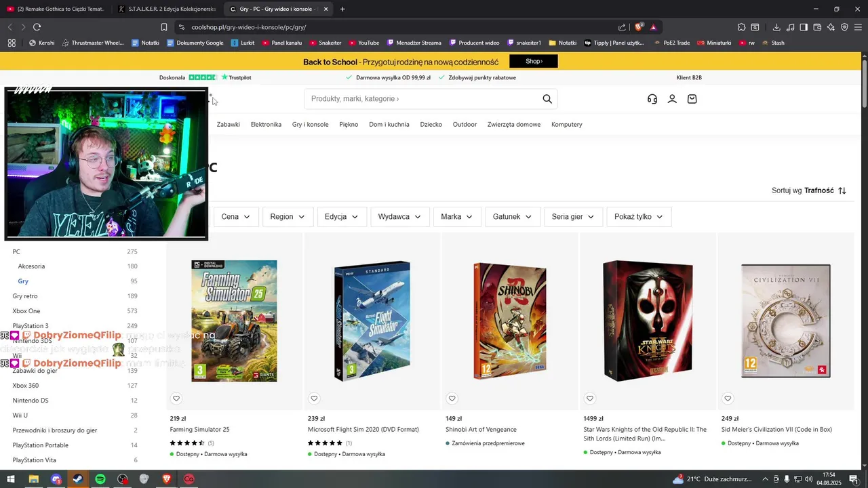
Task: Open Windows Start menu
Action: click(x=11, y=479)
